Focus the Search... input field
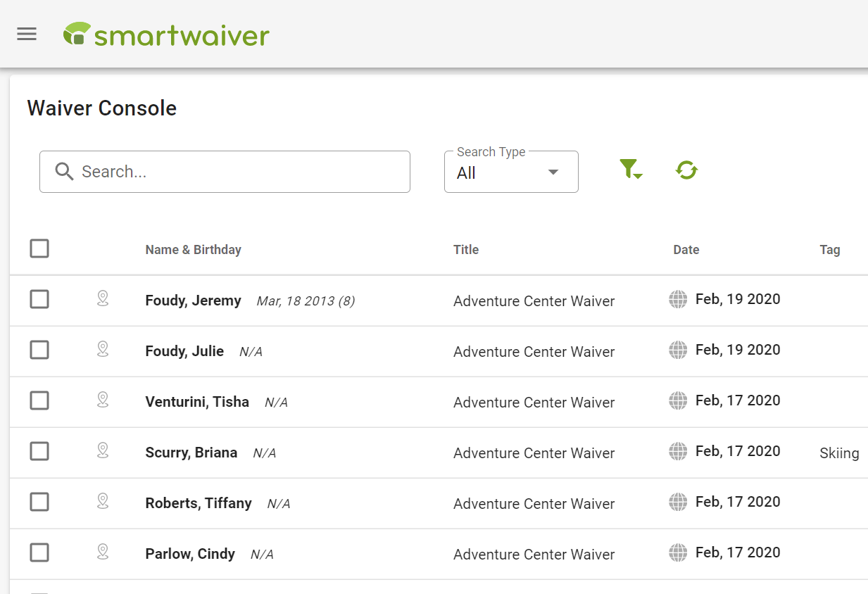The height and width of the screenshot is (594, 868). 225,172
